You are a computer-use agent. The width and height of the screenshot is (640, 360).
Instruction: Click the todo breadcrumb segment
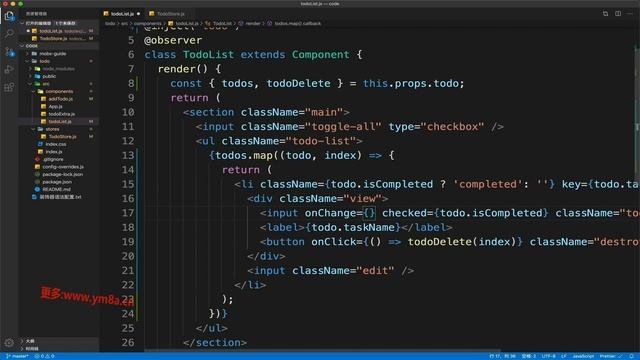[110, 24]
